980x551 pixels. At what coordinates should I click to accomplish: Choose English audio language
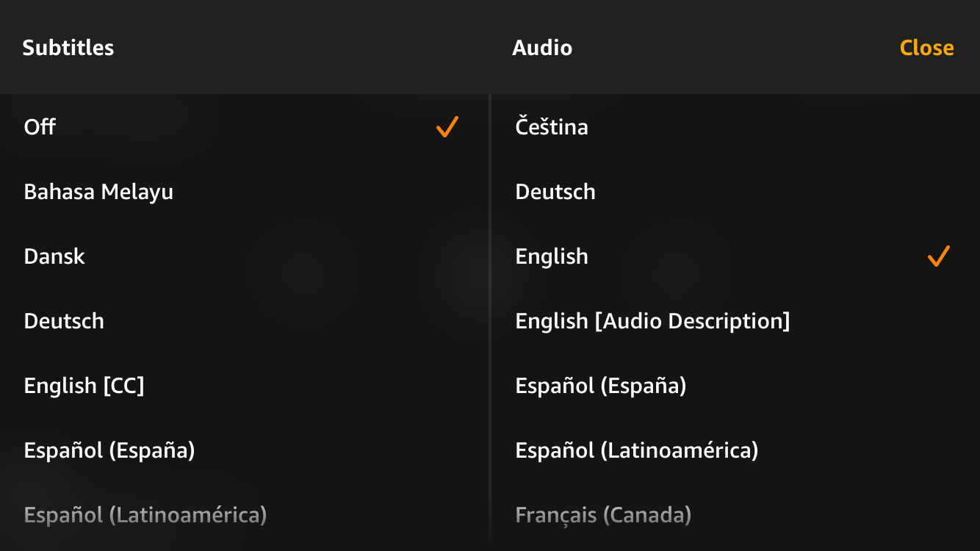click(x=551, y=256)
